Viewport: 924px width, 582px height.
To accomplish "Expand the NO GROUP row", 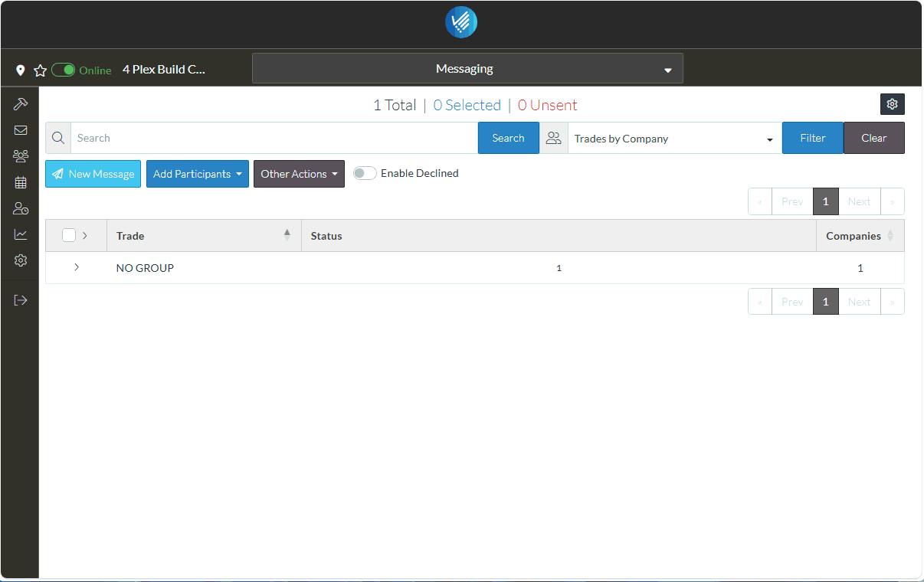I will 77,267.
